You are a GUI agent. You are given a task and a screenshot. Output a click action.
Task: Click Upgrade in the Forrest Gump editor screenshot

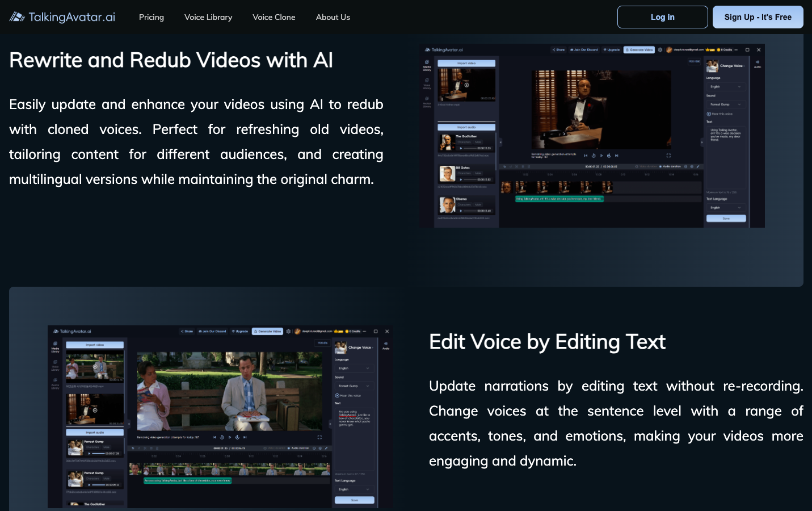click(x=240, y=331)
